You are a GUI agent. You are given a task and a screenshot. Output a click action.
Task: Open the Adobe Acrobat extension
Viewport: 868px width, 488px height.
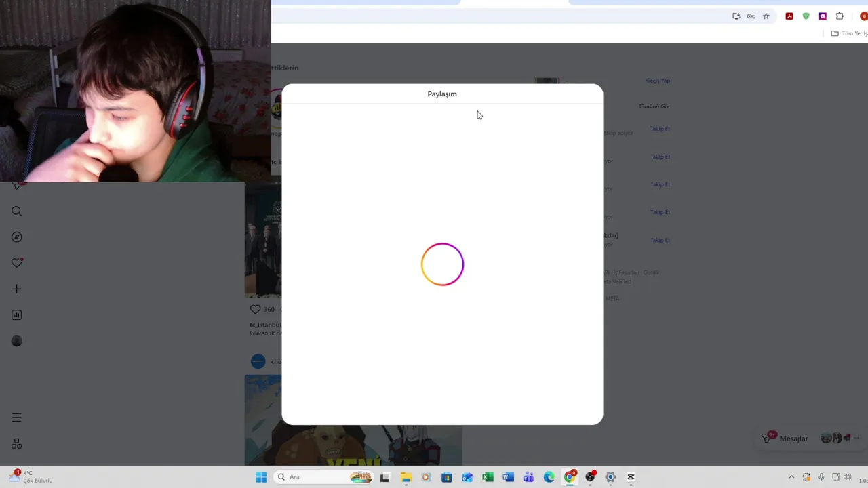click(x=789, y=16)
